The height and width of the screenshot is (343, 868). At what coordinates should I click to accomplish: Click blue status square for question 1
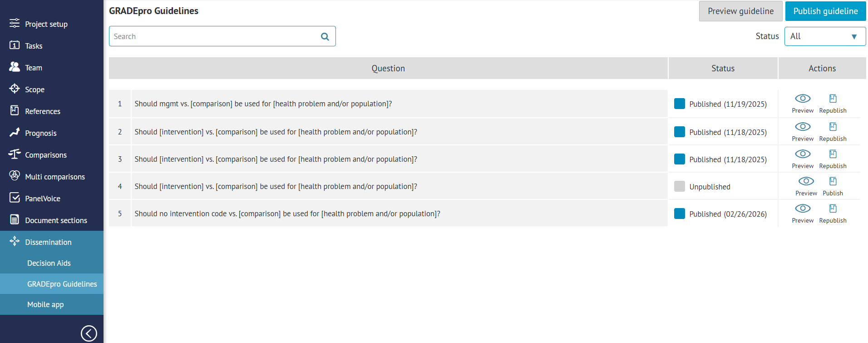(679, 104)
